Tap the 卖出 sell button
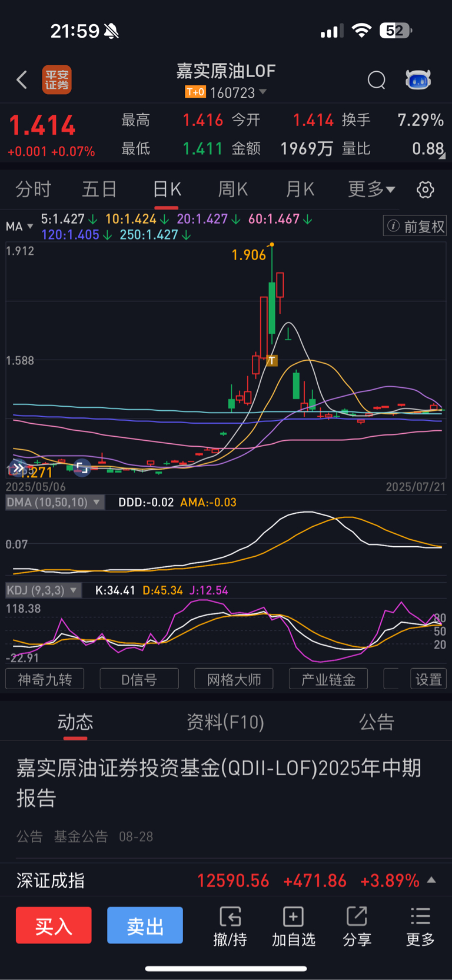 pos(145,925)
